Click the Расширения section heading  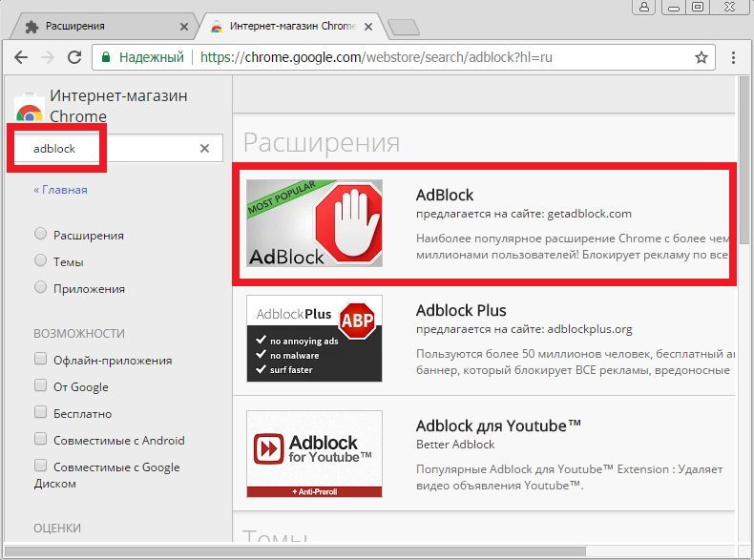pyautogui.click(x=322, y=142)
